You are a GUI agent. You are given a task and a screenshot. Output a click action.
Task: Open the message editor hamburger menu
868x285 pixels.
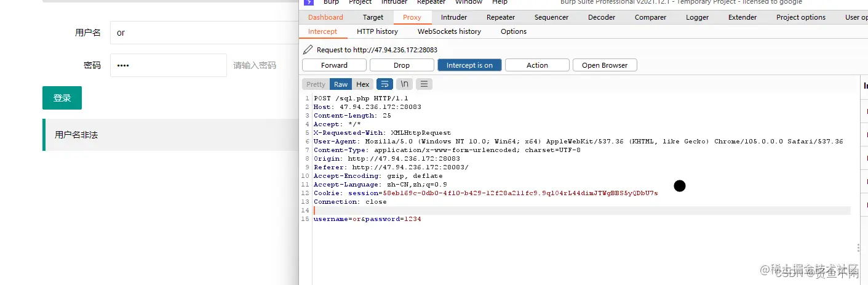coord(424,84)
